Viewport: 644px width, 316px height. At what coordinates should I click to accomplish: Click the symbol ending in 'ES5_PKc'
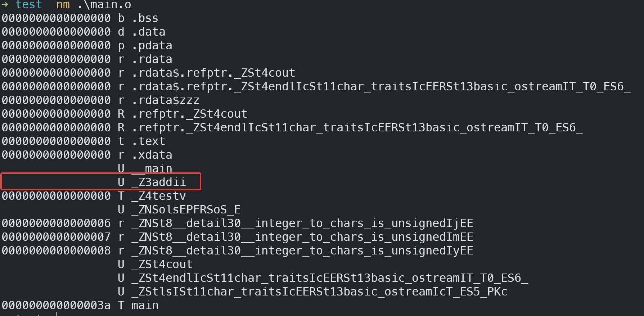pos(319,292)
